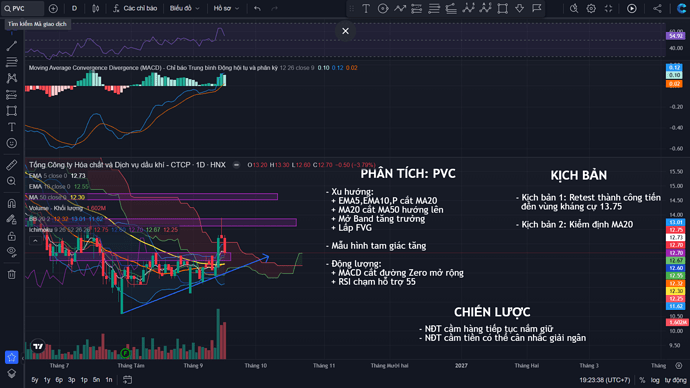Open the object tree layers icon

[12, 373]
